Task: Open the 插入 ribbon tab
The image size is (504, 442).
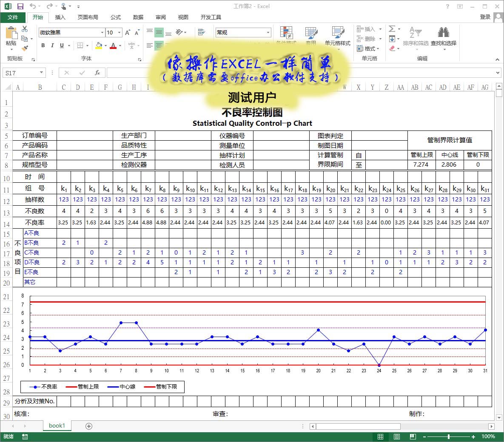Action: (60, 17)
